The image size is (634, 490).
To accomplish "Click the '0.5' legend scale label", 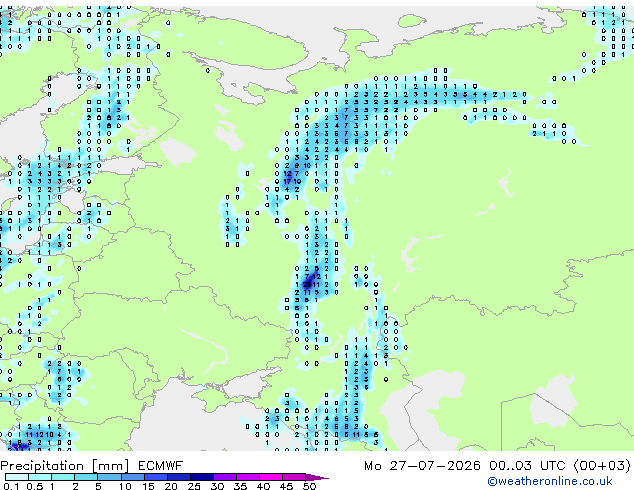I will click(35, 486).
